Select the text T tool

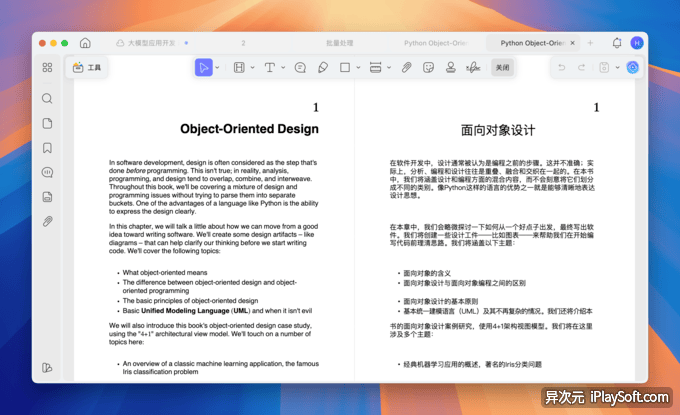click(270, 67)
